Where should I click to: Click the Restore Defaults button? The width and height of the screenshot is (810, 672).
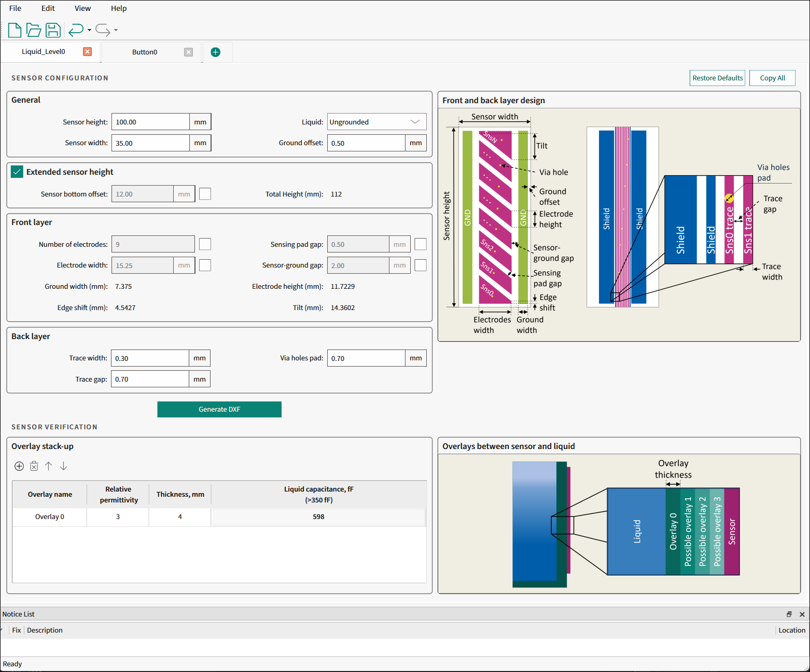718,78
